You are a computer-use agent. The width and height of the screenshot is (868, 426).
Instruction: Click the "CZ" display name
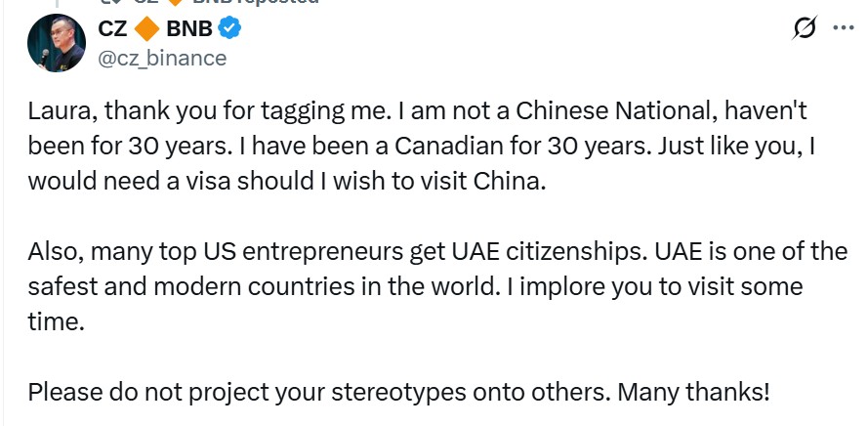[x=112, y=28]
